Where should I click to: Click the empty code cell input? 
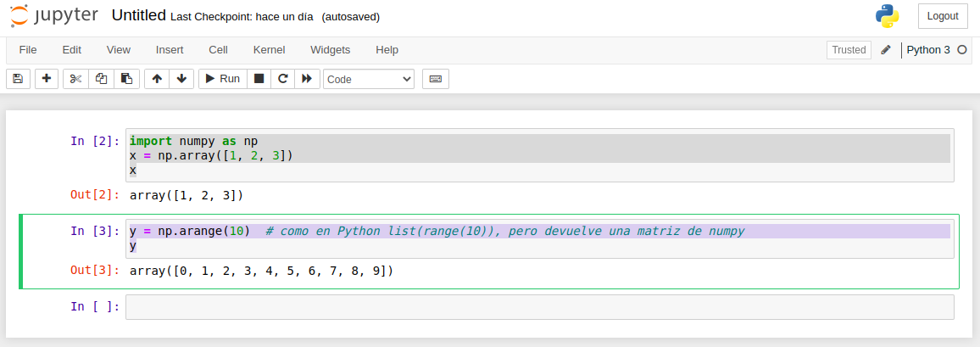539,307
